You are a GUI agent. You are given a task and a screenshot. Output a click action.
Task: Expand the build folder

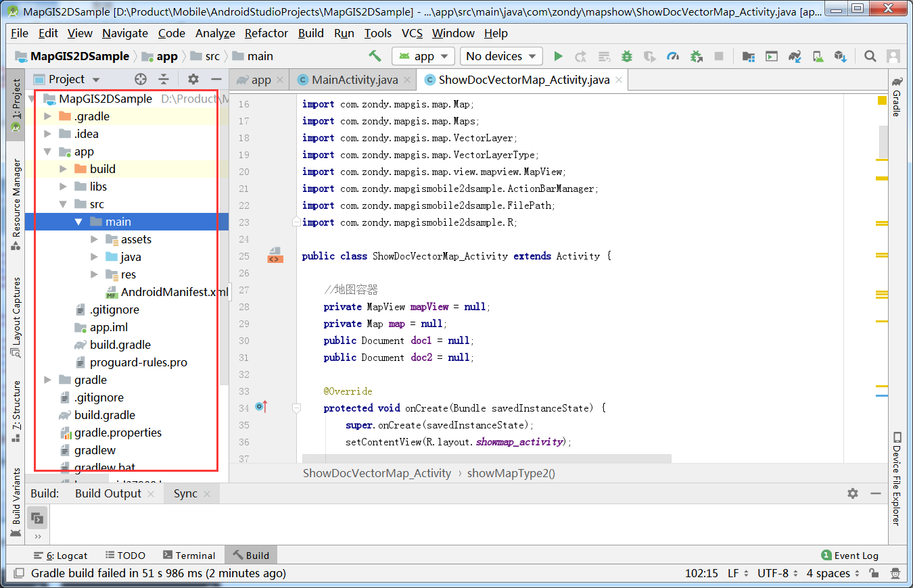63,169
